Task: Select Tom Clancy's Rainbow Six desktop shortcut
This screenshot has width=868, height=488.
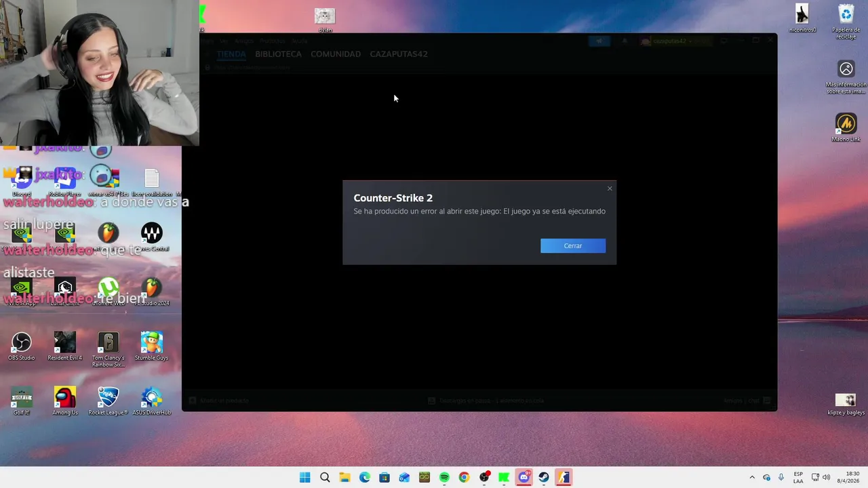Action: pyautogui.click(x=108, y=350)
